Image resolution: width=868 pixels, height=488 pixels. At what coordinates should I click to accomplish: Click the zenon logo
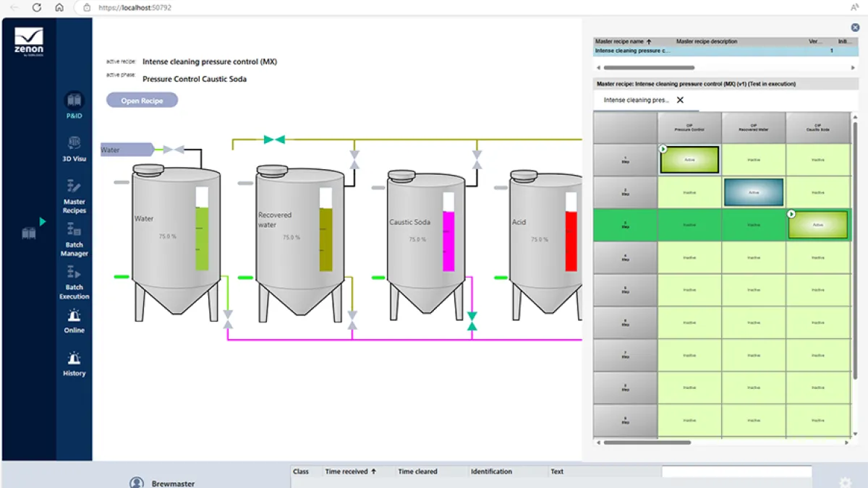point(29,41)
